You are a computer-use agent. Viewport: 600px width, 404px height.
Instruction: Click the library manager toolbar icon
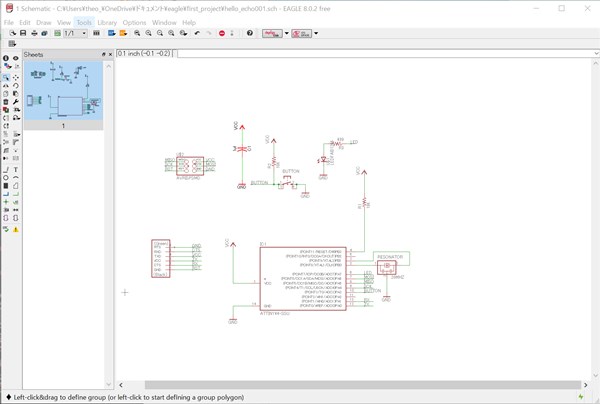[x=96, y=33]
